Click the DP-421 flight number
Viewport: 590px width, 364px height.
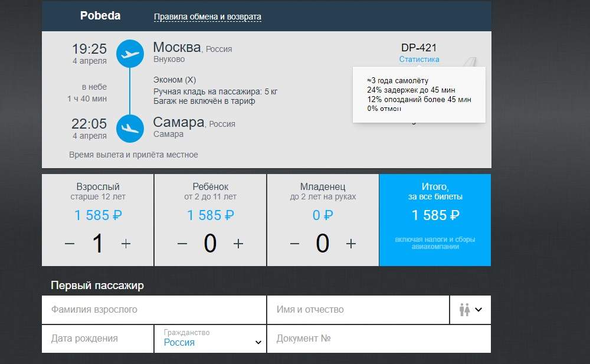click(419, 48)
